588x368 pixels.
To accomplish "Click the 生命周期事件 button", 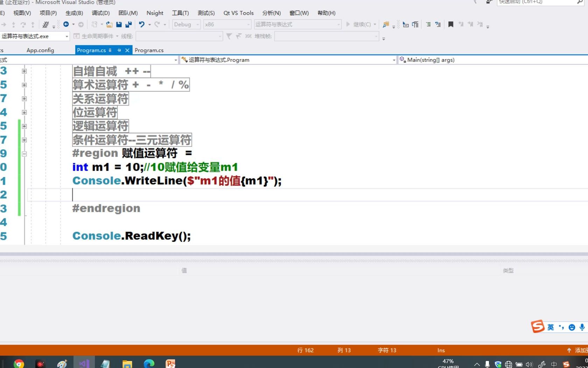I will coord(94,36).
